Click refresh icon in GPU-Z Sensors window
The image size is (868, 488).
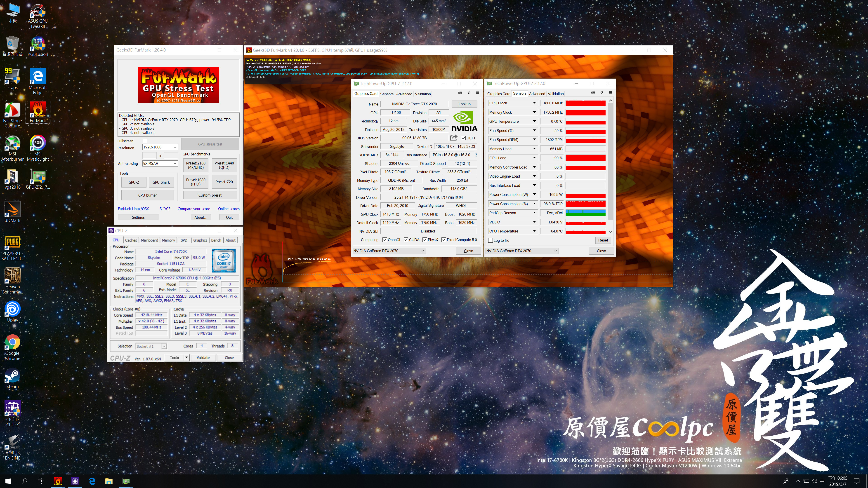click(601, 93)
